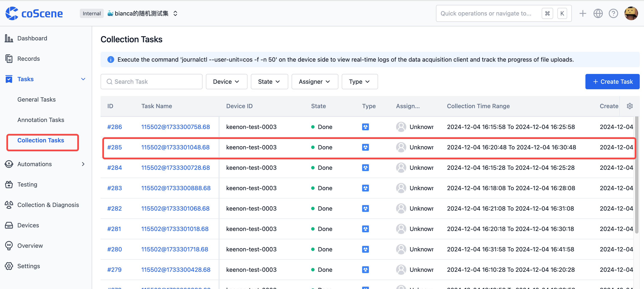Open the Records menu item

(28, 59)
